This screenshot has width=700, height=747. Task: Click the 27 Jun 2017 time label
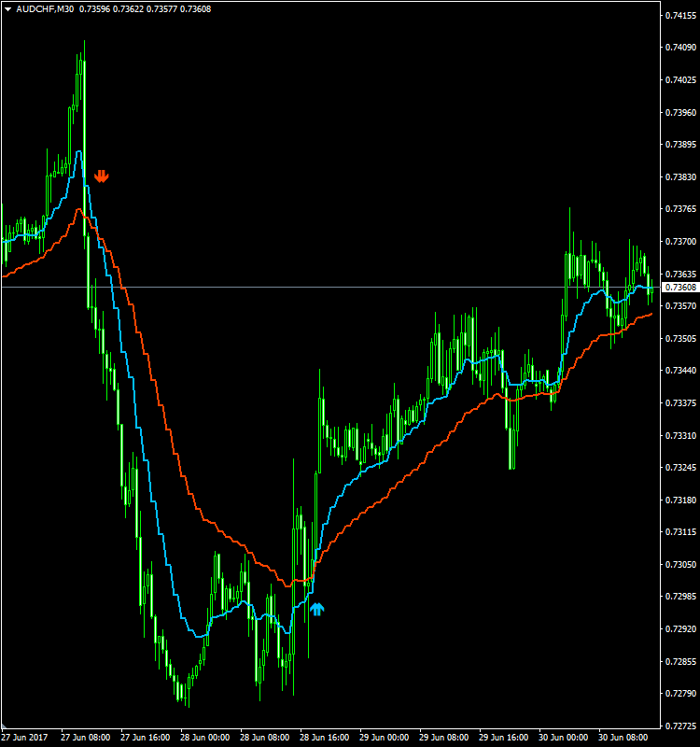tap(25, 738)
